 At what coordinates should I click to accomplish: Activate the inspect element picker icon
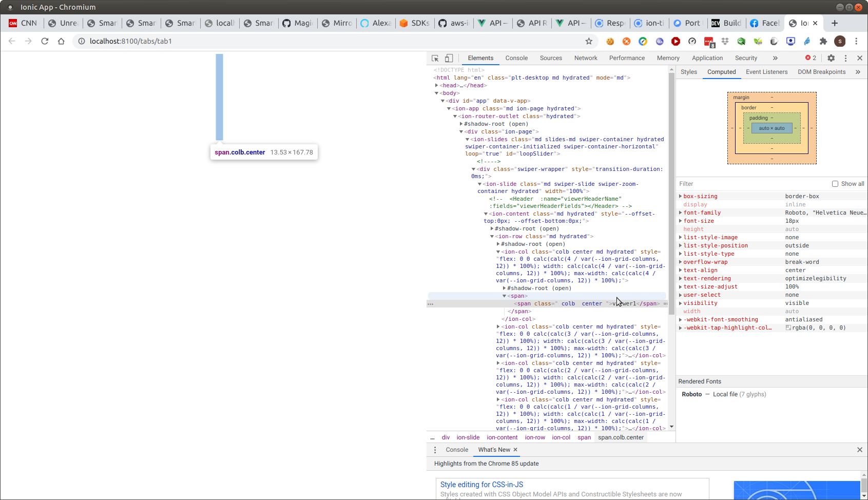435,58
